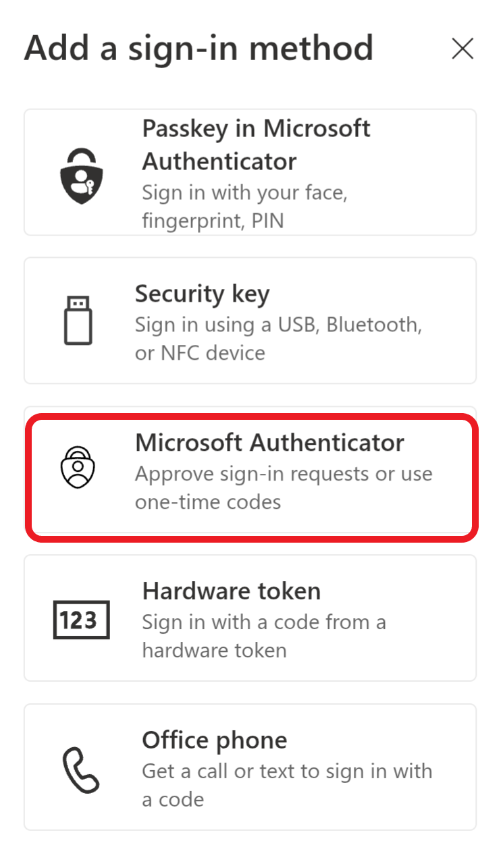Open the Office phone option card
Screen dimensions: 501x868
tap(250, 767)
